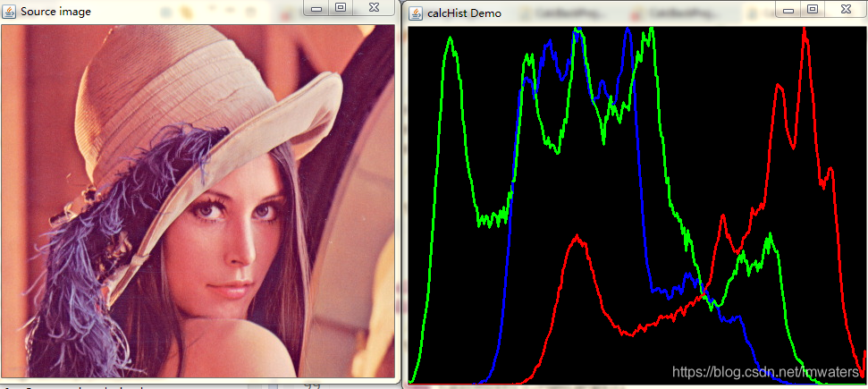Minimize the Source image window
The width and height of the screenshot is (868, 389).
pos(317,8)
